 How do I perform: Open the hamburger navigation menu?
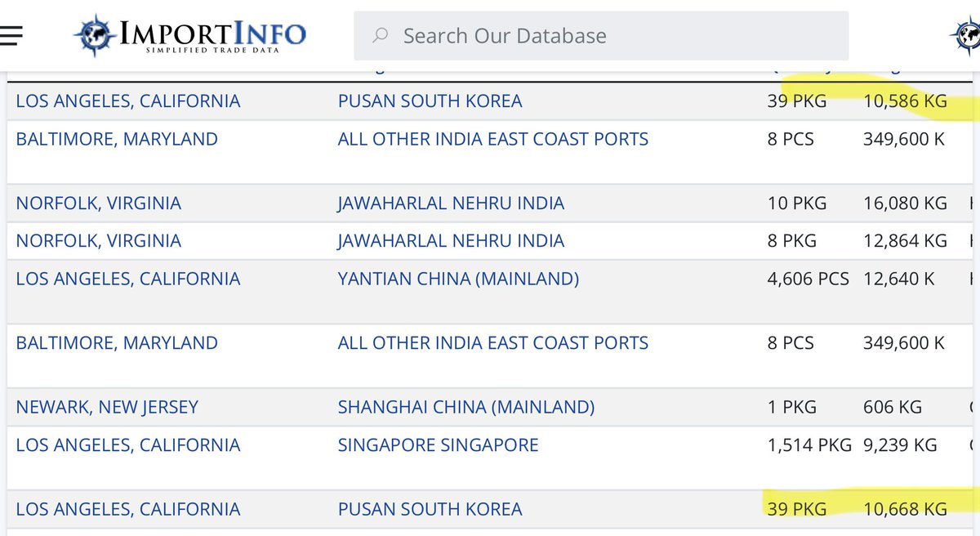click(11, 35)
